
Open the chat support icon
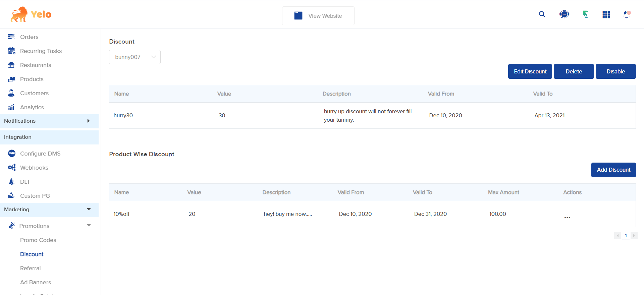pos(564,14)
